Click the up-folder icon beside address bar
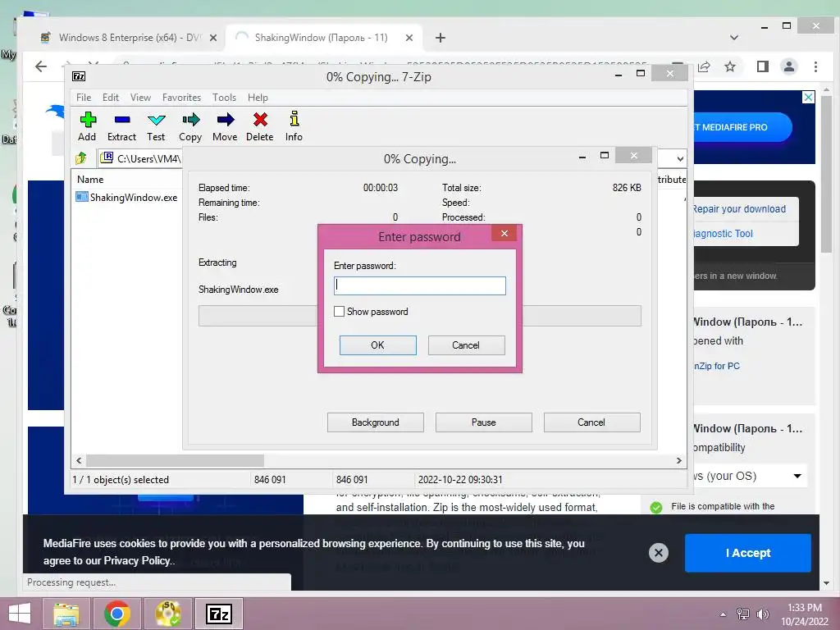This screenshot has width=840, height=630. point(81,158)
